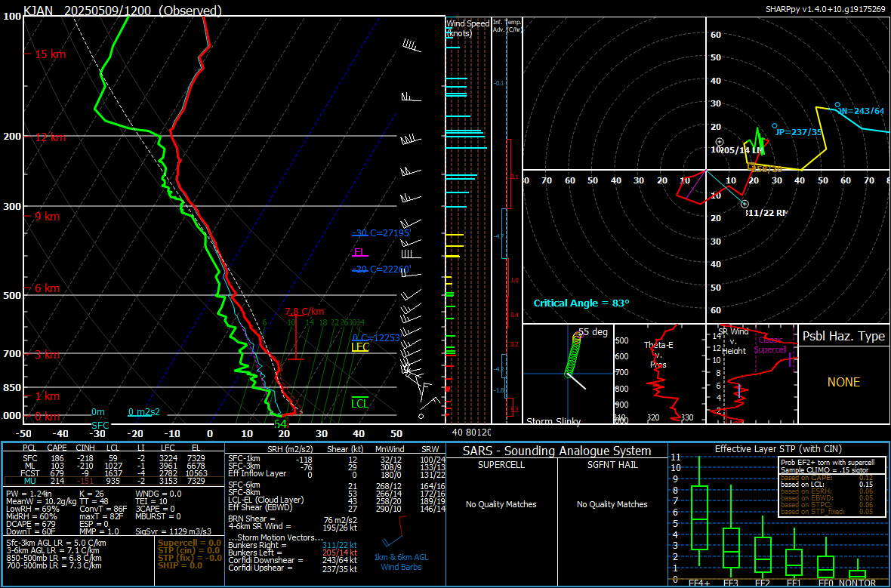Click the SHIP = 0.0 value
Image resolution: width=891 pixels, height=588 pixels.
[180, 565]
